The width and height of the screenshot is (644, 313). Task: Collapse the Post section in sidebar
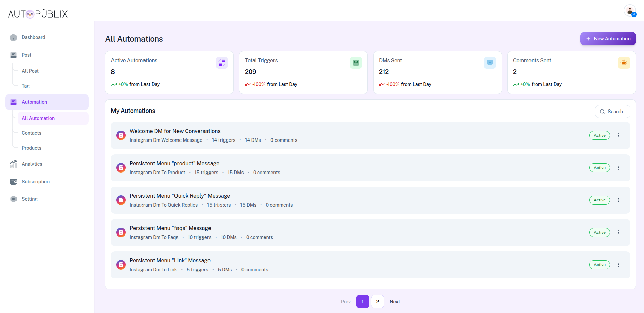point(26,55)
